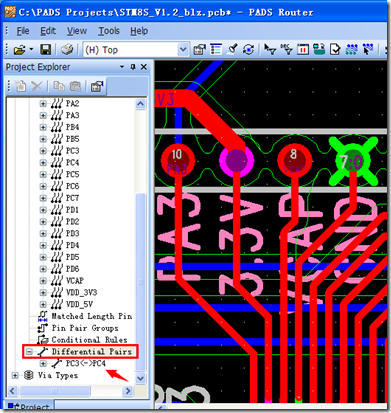Viewport: 391px width, 413px height.
Task: Select the PD2 net in tree
Action: coord(72,222)
